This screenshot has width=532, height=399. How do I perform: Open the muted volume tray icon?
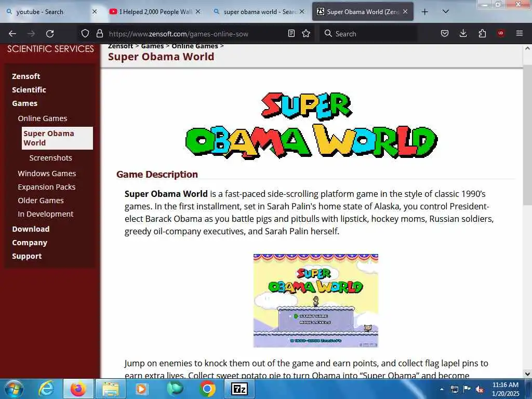[480, 389]
